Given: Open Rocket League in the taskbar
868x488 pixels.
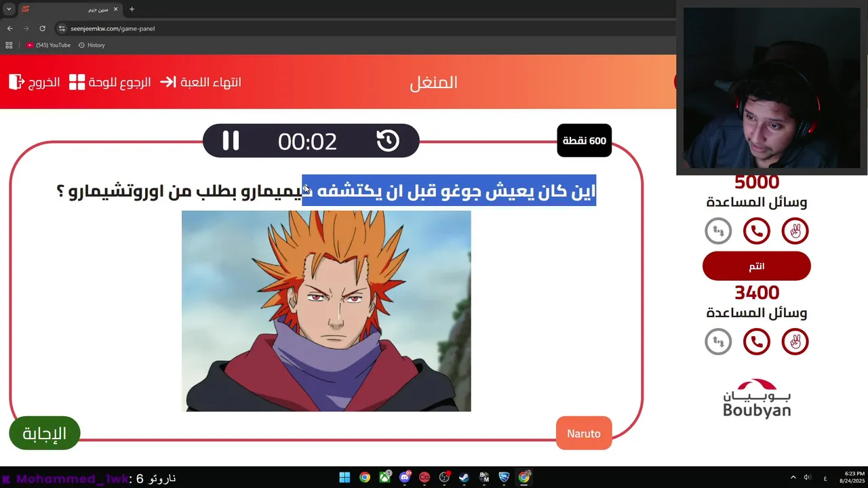Looking at the screenshot, I should tap(504, 477).
